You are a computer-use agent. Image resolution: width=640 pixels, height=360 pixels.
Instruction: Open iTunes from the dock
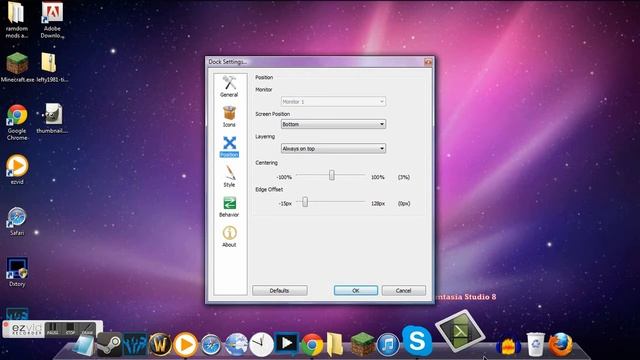(x=388, y=345)
